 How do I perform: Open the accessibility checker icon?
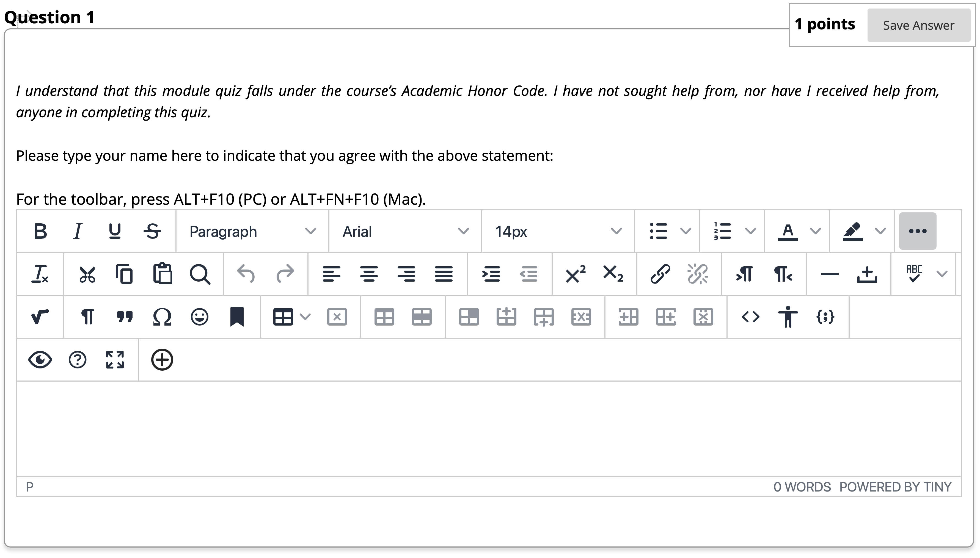tap(788, 317)
